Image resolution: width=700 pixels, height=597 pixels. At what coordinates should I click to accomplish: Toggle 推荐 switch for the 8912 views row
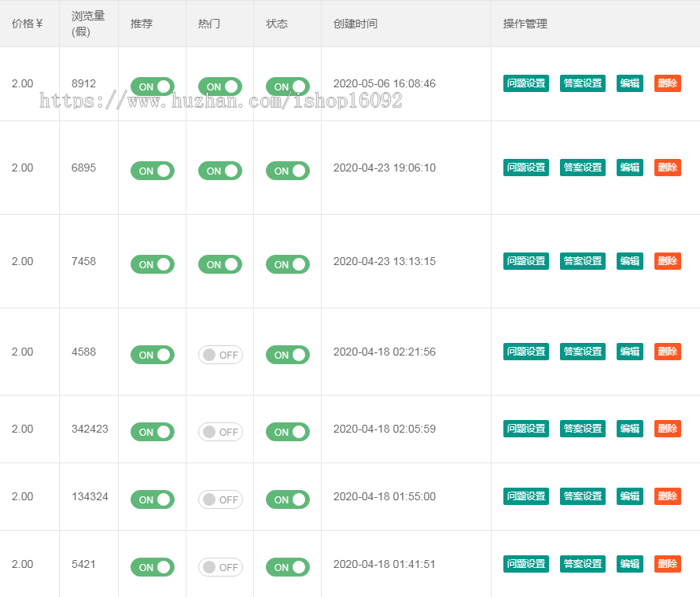152,87
